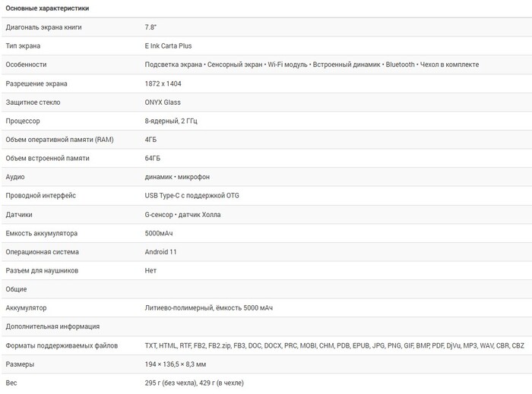The image size is (532, 394).
Task: Click "Сенсорный экран" feature text
Action: click(x=232, y=65)
